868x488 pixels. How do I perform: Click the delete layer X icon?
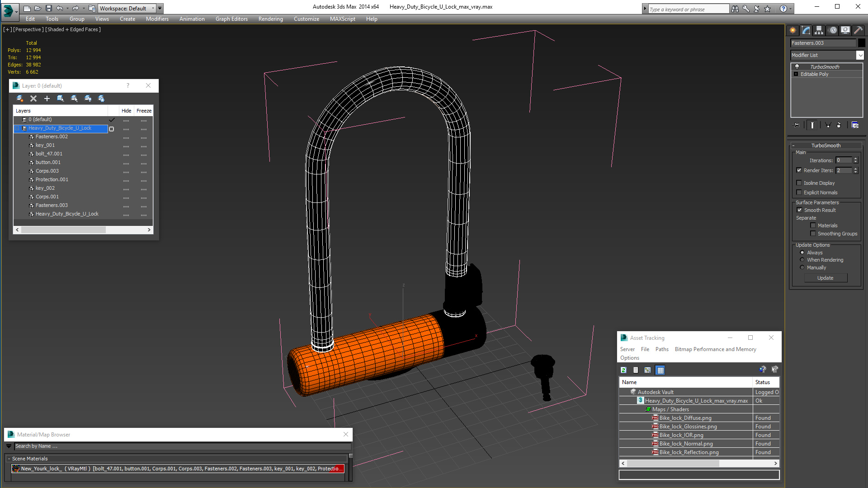pyautogui.click(x=33, y=99)
